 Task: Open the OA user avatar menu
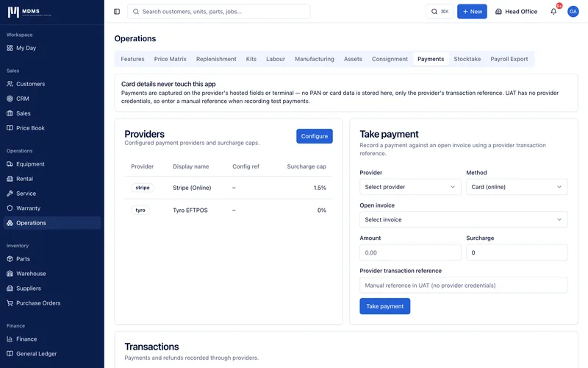point(573,12)
